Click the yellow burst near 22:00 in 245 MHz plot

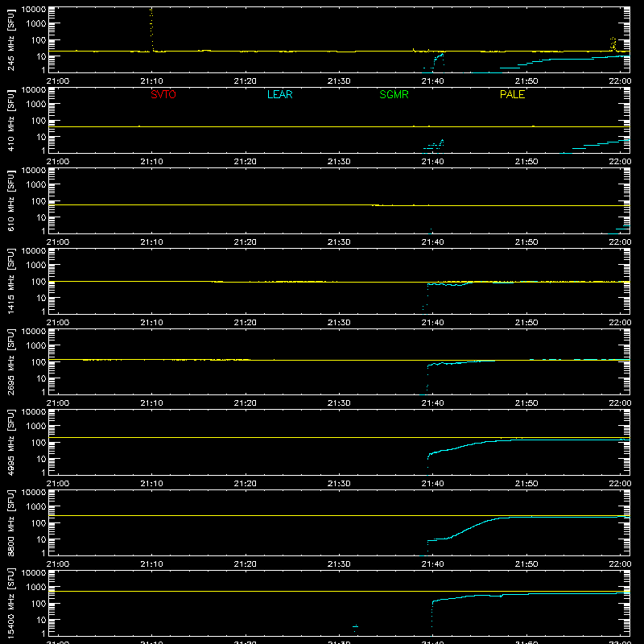coord(613,44)
